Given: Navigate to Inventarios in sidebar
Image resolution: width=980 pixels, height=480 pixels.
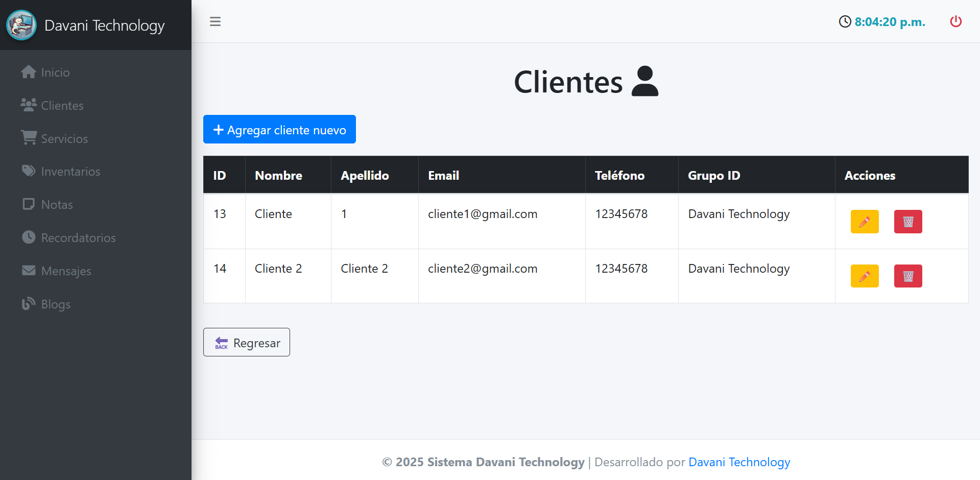Looking at the screenshot, I should point(70,172).
